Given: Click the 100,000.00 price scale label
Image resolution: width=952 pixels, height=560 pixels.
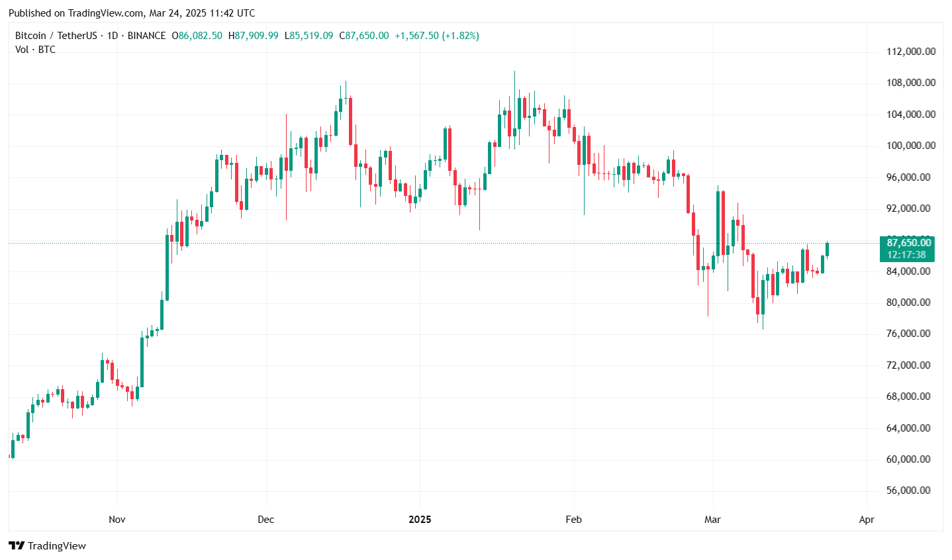Looking at the screenshot, I should [911, 146].
